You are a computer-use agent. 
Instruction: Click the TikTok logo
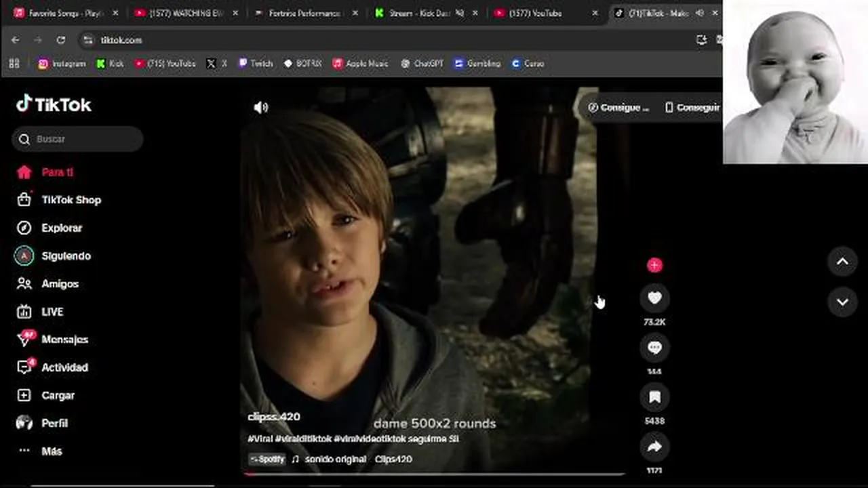pos(54,104)
